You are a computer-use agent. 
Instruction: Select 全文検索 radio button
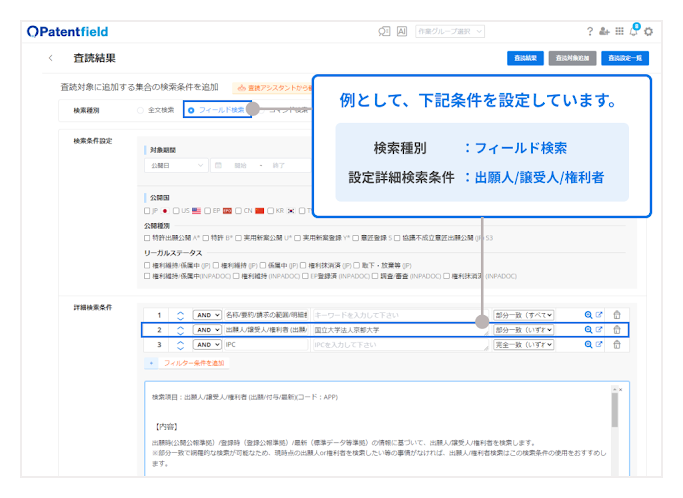(139, 109)
